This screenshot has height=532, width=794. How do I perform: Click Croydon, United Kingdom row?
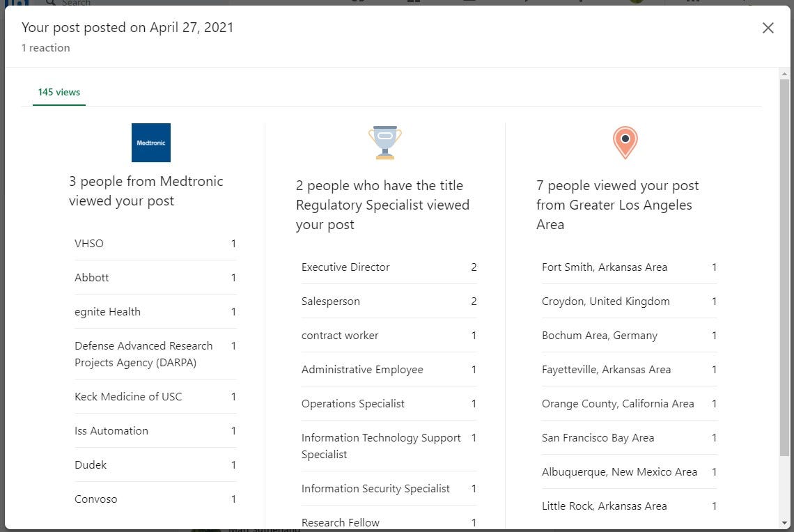[630, 302]
